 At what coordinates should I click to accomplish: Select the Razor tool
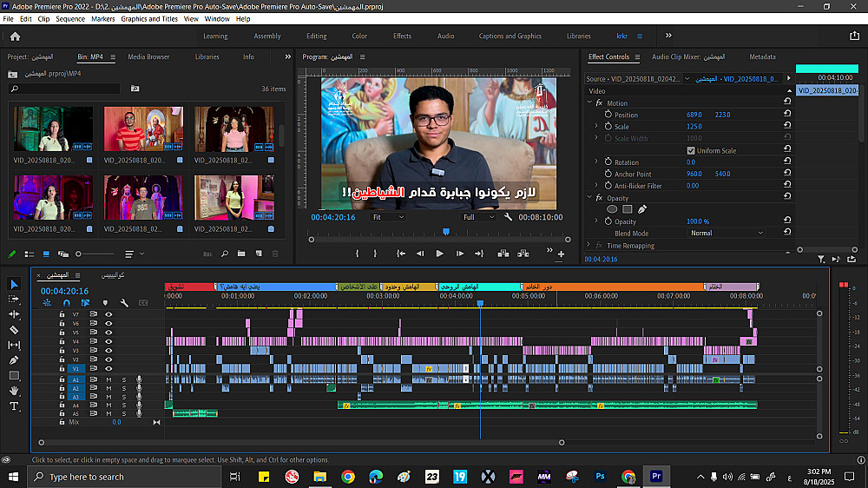tap(14, 329)
